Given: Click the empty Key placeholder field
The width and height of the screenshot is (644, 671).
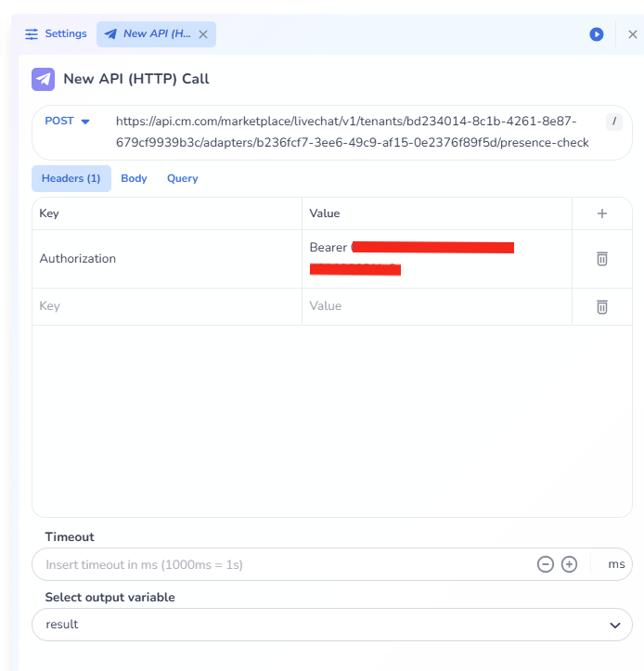Looking at the screenshot, I should click(167, 306).
